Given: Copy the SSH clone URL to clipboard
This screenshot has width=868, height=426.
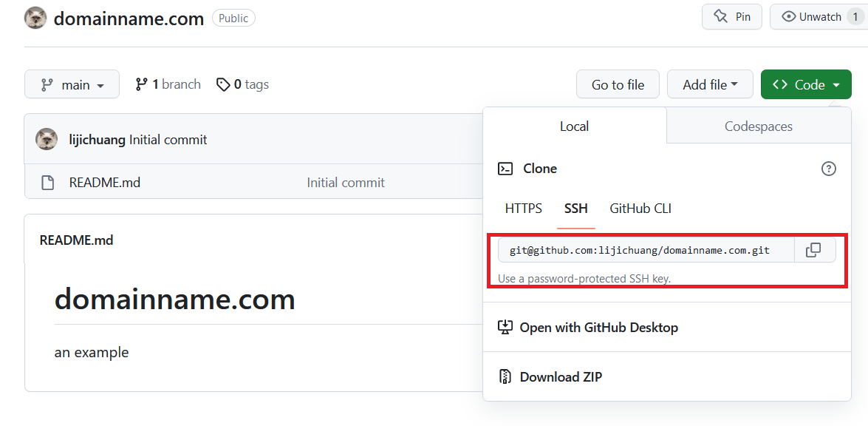Looking at the screenshot, I should pos(814,250).
